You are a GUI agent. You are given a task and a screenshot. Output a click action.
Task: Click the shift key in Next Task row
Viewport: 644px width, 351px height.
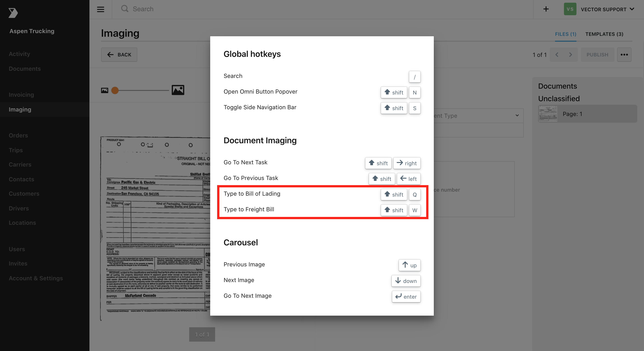378,163
